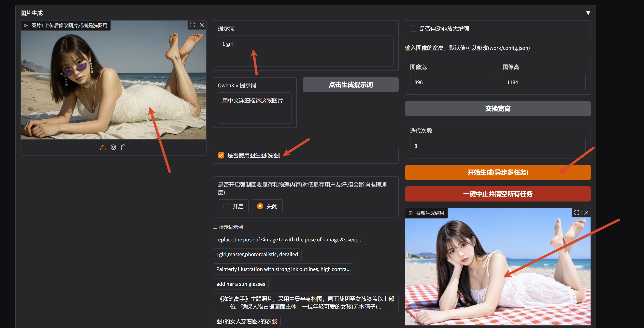Start generation with 开始生成(异步多任务)
The image size is (644, 328).
point(498,172)
